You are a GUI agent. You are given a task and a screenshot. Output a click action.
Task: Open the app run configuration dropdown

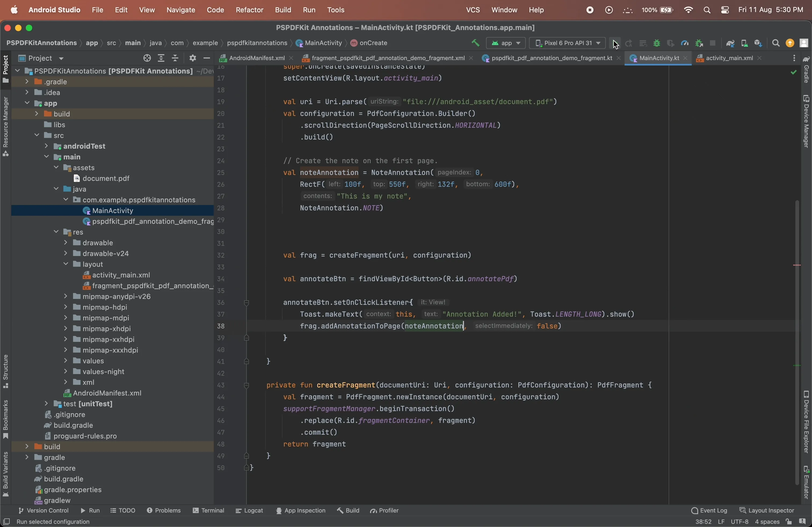[x=506, y=43]
